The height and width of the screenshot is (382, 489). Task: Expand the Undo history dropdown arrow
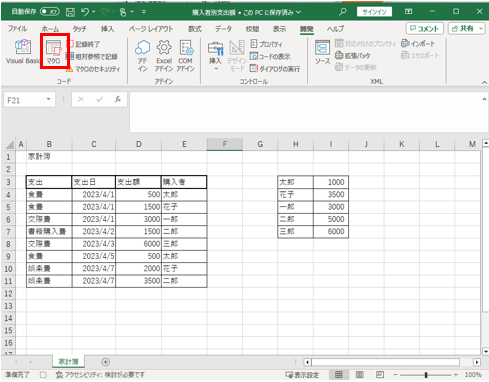click(x=94, y=12)
